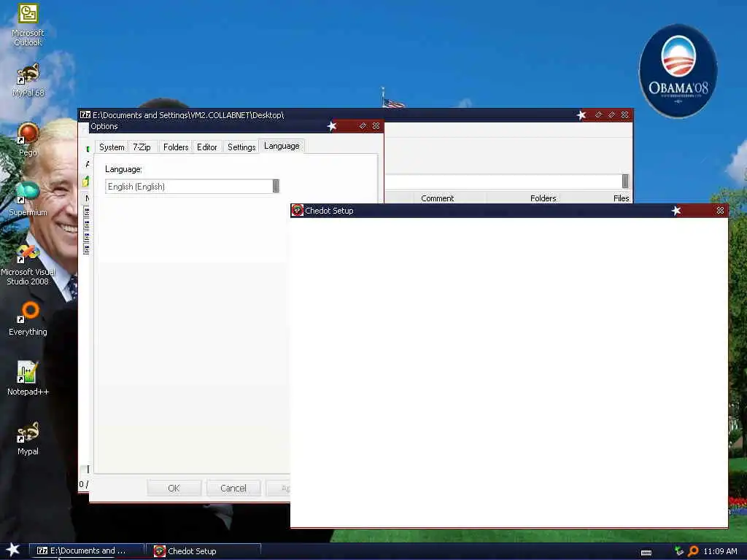The height and width of the screenshot is (560, 747).
Task: Click OK in the Options dialog
Action: (174, 488)
